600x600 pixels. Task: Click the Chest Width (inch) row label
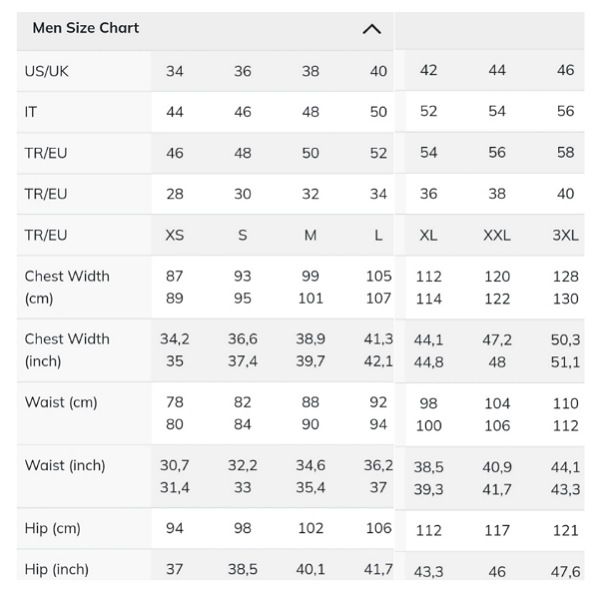click(x=67, y=350)
